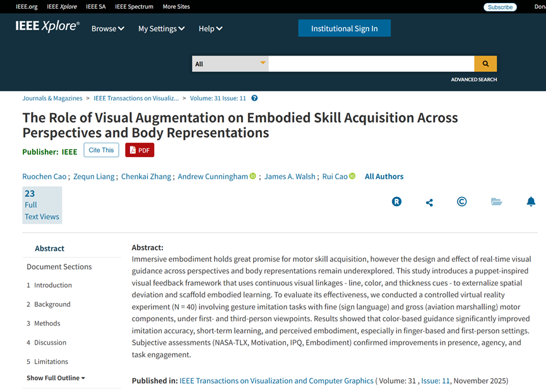This screenshot has width=546, height=392.
Task: Open the rights and permissions R icon
Action: coord(396,202)
